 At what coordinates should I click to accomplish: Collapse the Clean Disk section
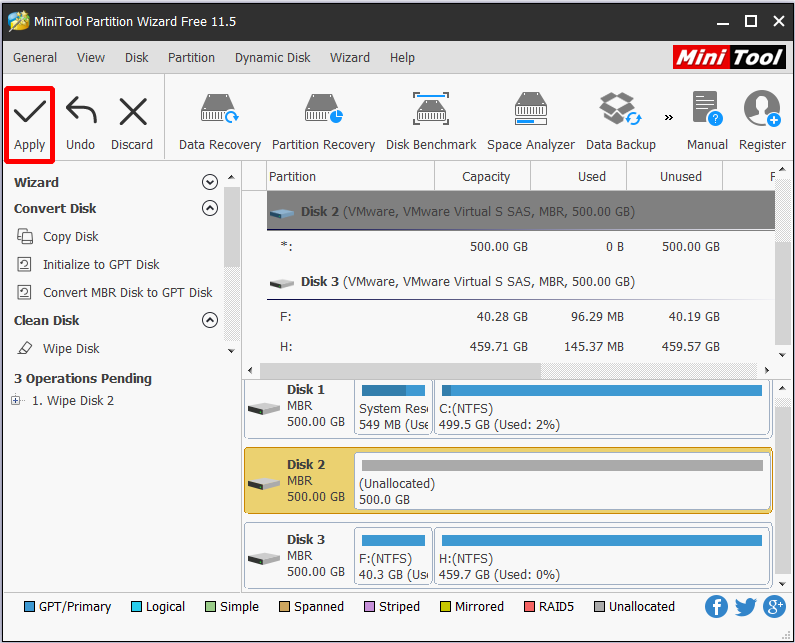pos(210,320)
